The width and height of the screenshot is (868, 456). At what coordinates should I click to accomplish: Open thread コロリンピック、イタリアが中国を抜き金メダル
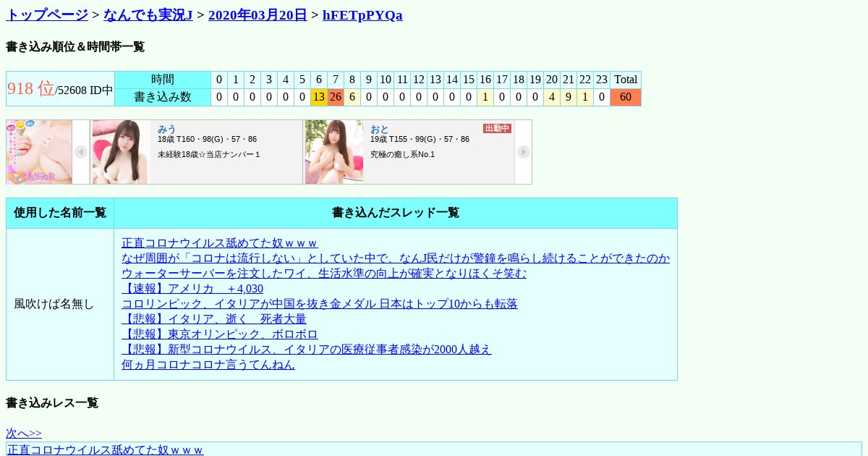point(320,304)
